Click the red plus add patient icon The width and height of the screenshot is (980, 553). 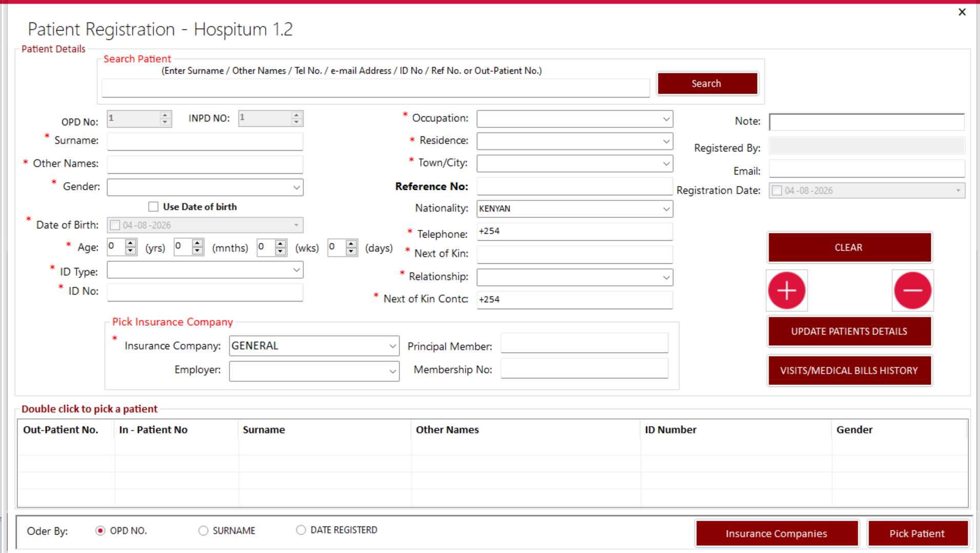click(x=786, y=290)
